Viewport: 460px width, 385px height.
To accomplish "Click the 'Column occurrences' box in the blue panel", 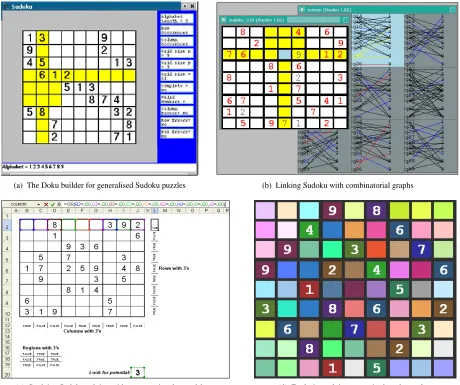I will click(176, 41).
